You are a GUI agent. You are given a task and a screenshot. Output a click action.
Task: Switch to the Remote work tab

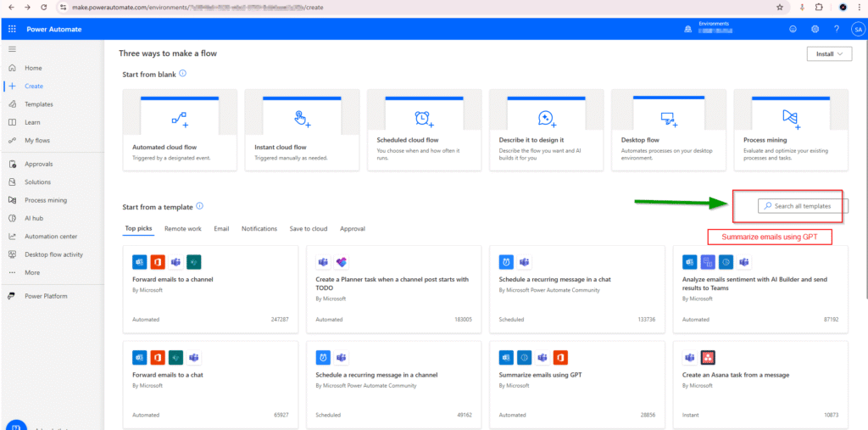[183, 228]
